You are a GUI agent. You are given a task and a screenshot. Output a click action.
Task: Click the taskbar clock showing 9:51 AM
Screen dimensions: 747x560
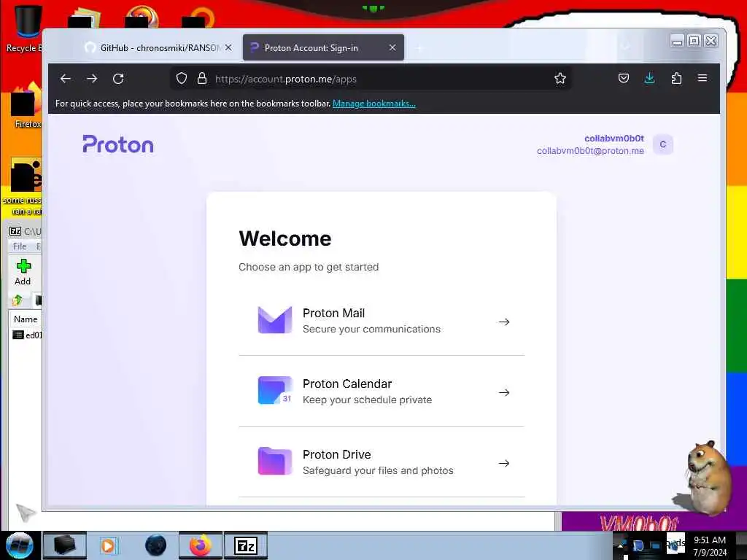tap(710, 545)
